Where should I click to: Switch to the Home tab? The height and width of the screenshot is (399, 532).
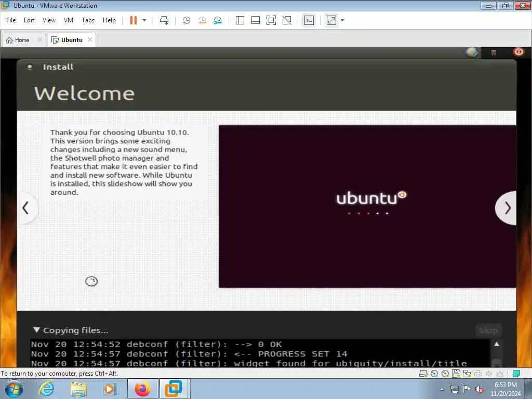(x=22, y=40)
